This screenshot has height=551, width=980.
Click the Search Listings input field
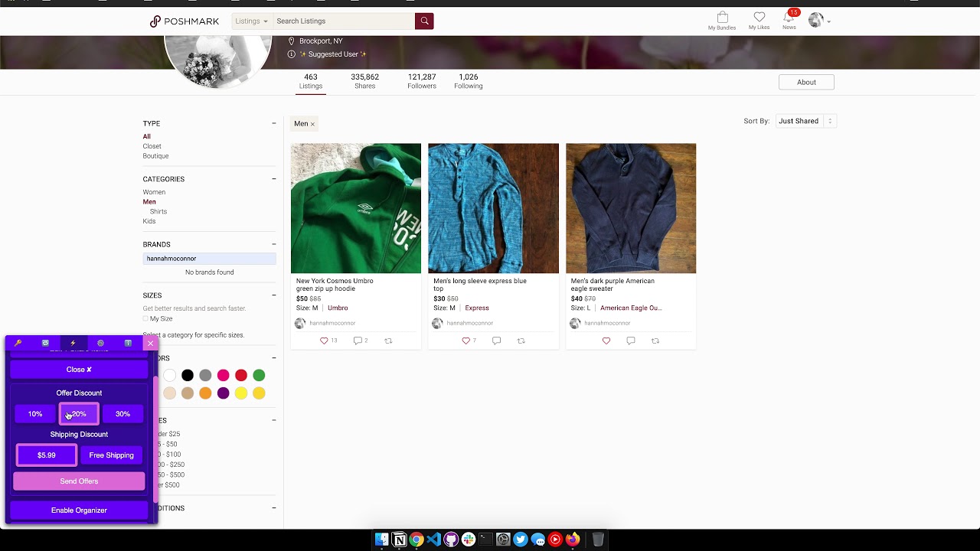344,21
